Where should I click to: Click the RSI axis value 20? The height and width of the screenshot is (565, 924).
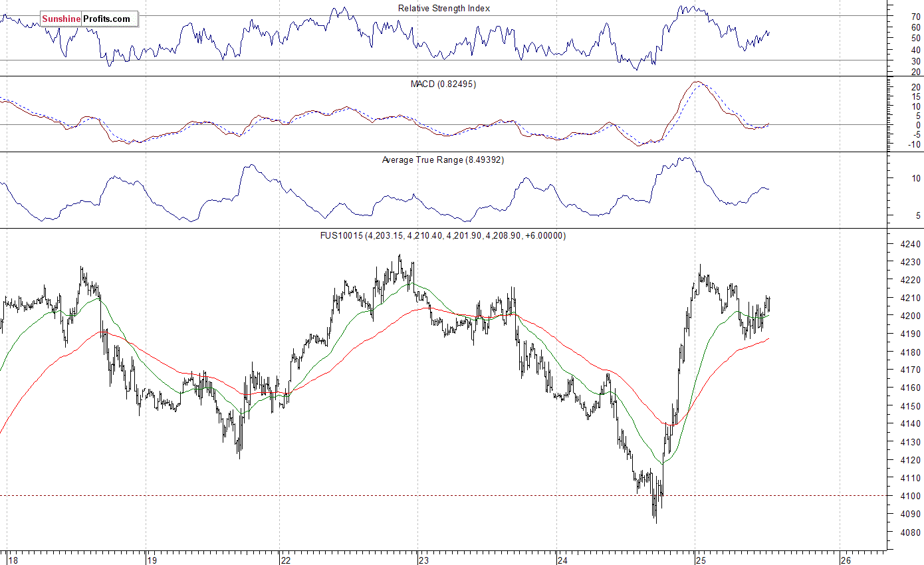pyautogui.click(x=915, y=72)
